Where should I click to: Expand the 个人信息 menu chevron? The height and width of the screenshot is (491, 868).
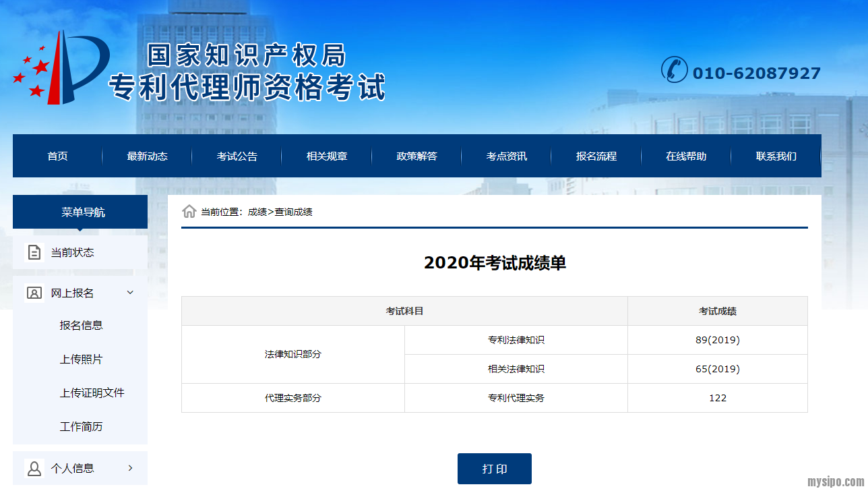(130, 468)
